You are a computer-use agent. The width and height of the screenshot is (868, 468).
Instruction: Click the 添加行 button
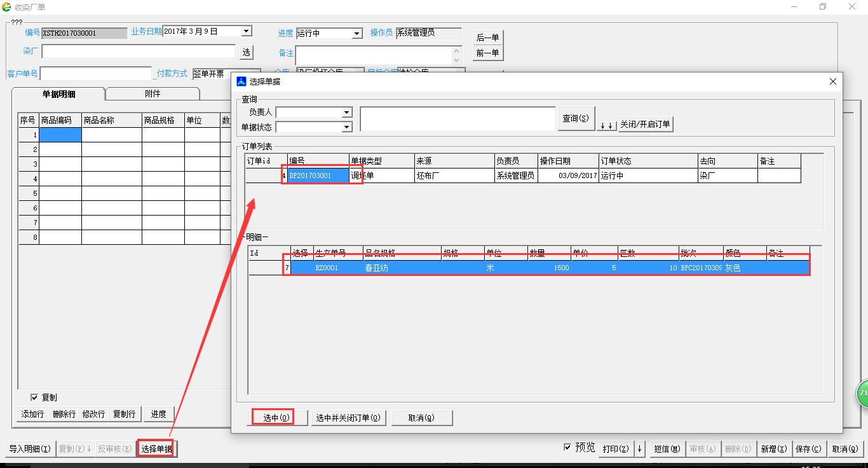[x=32, y=414]
